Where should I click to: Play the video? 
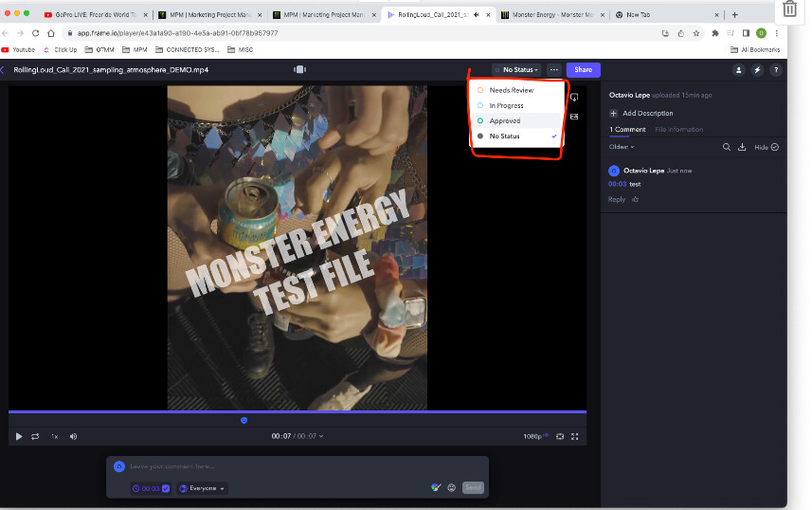tap(19, 436)
